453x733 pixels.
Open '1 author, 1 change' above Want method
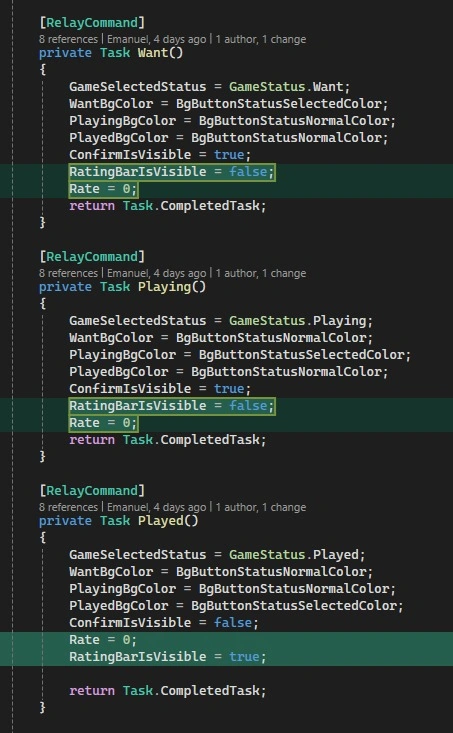[261, 39]
